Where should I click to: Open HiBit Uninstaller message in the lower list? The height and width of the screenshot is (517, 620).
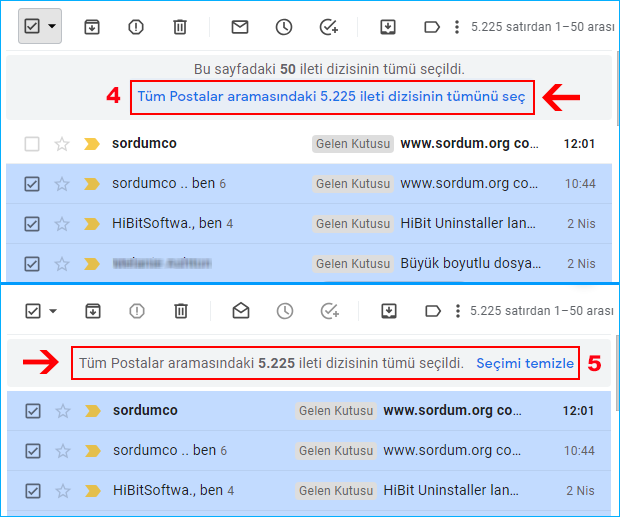click(451, 491)
